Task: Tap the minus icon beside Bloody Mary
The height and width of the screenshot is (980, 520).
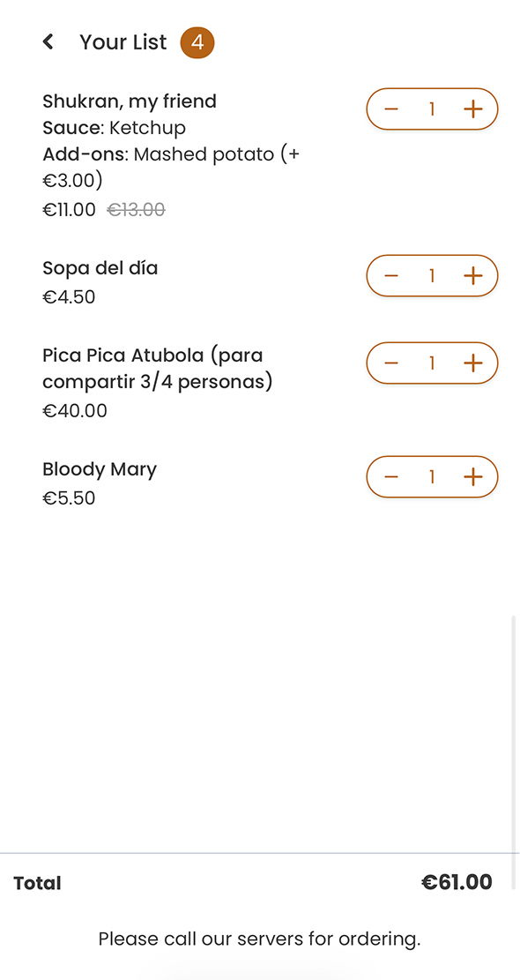Action: click(x=391, y=476)
